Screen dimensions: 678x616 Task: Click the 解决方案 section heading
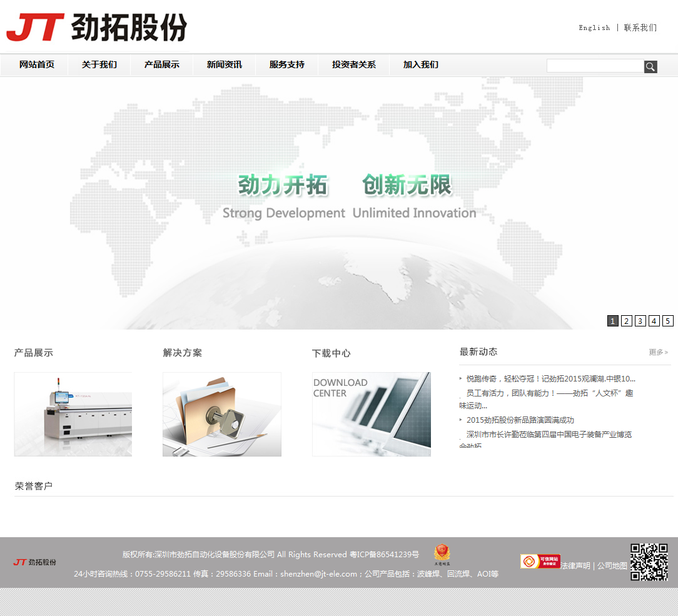[183, 353]
